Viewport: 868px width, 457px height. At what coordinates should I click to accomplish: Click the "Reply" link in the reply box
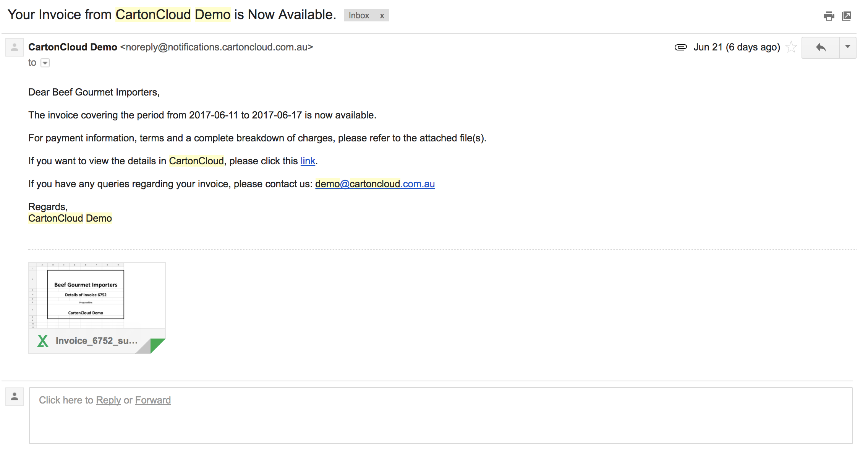tap(108, 400)
